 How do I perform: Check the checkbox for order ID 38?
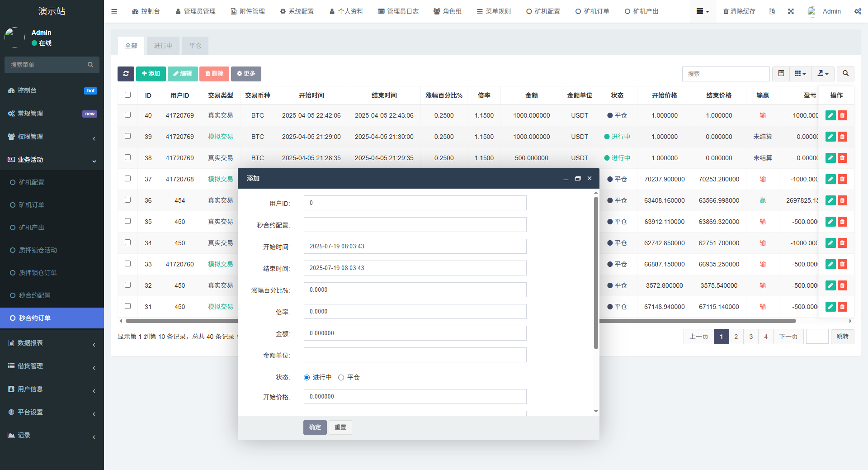click(127, 157)
